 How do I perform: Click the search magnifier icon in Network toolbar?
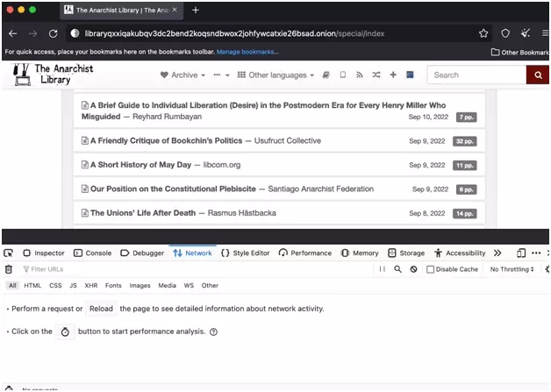pyautogui.click(x=397, y=269)
